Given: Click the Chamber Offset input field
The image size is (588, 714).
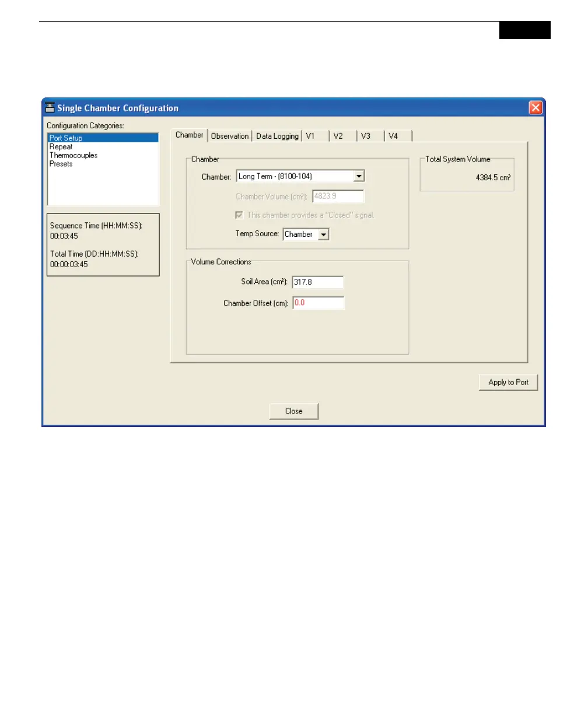Looking at the screenshot, I should tap(318, 303).
